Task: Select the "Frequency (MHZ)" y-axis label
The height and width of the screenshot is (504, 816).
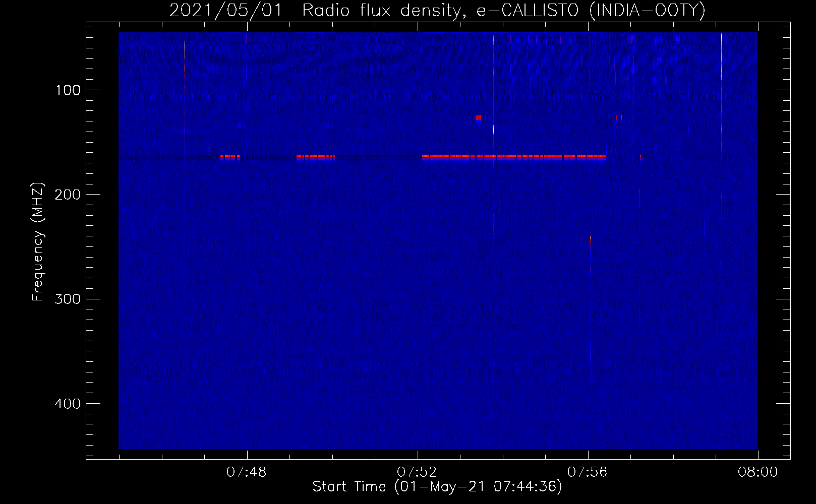Action: click(x=38, y=242)
